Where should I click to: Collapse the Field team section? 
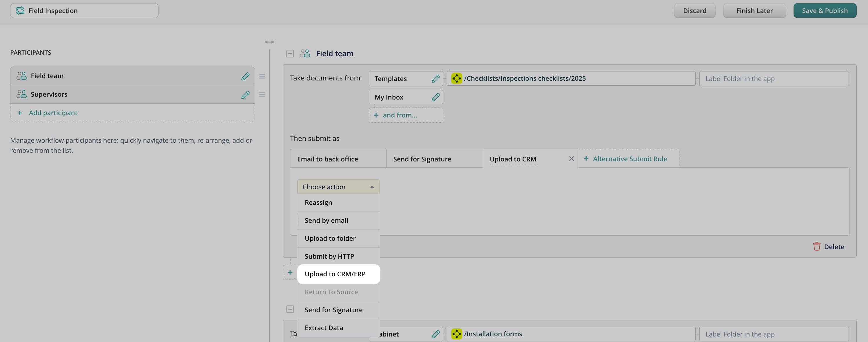coord(290,54)
